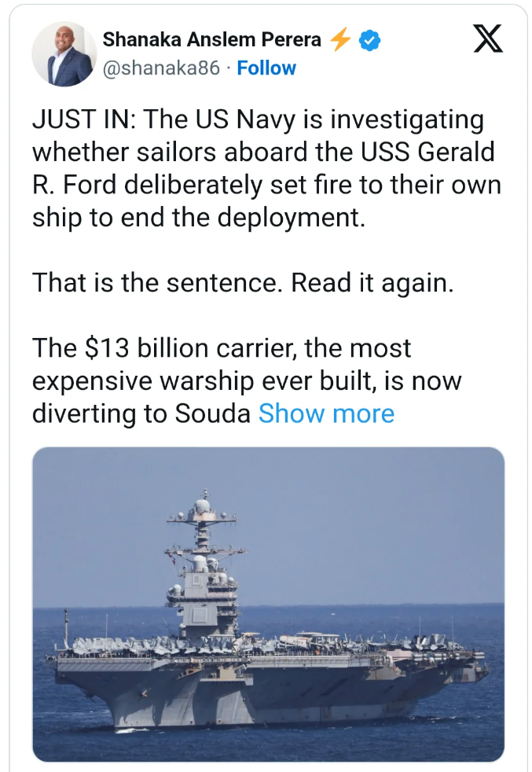Viewport: 532px width, 772px height.
Task: Click the lightning bolt emoji beside the name
Action: click(339, 39)
